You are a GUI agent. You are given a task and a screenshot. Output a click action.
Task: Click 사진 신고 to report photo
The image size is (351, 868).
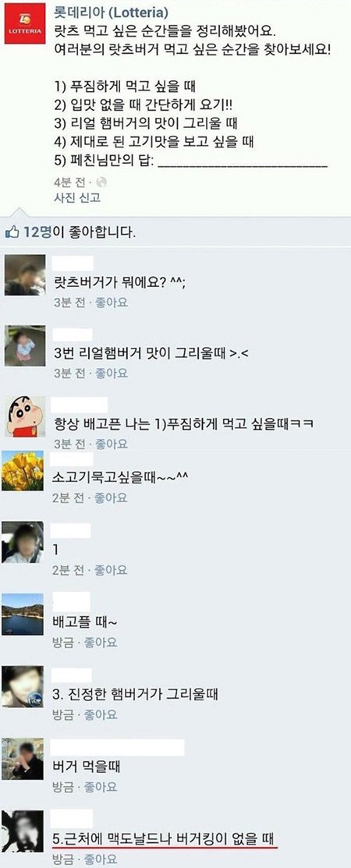(x=76, y=197)
